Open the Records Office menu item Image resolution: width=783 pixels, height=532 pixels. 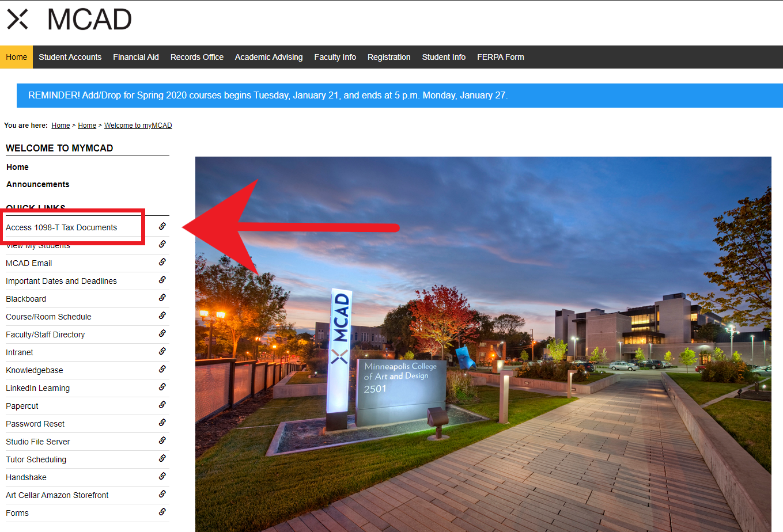coord(197,57)
